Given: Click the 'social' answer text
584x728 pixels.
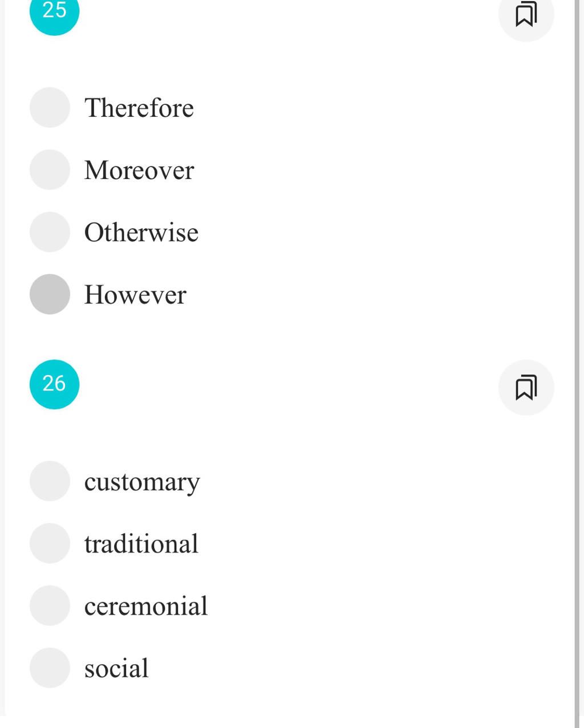Looking at the screenshot, I should tap(116, 668).
